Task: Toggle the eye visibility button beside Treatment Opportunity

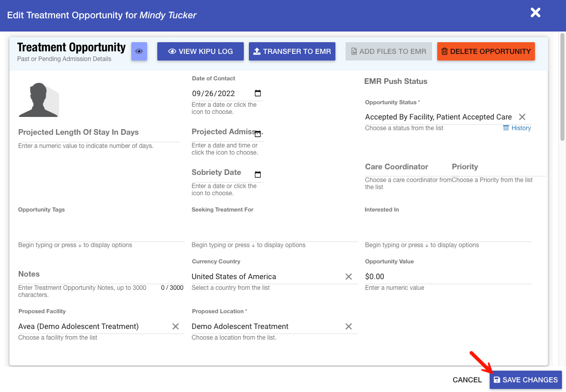Action: pos(139,51)
